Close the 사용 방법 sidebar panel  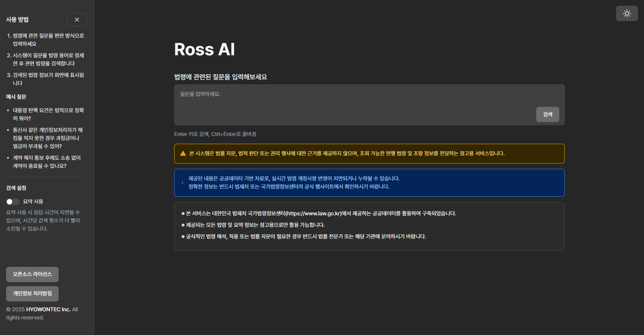tap(77, 20)
